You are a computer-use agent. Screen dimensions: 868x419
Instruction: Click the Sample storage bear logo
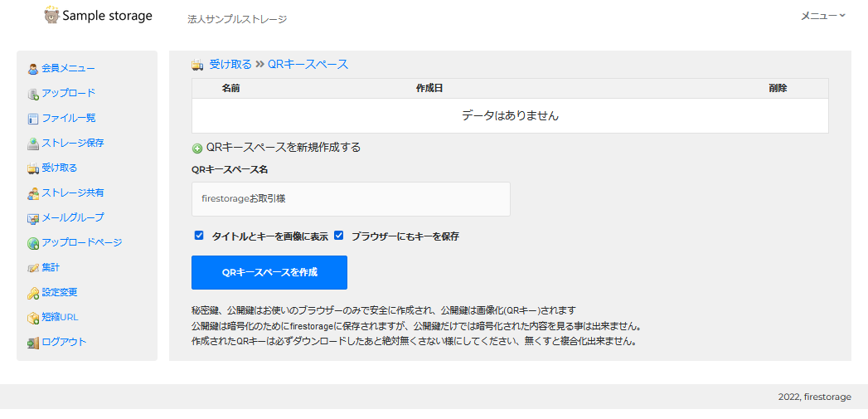point(51,15)
